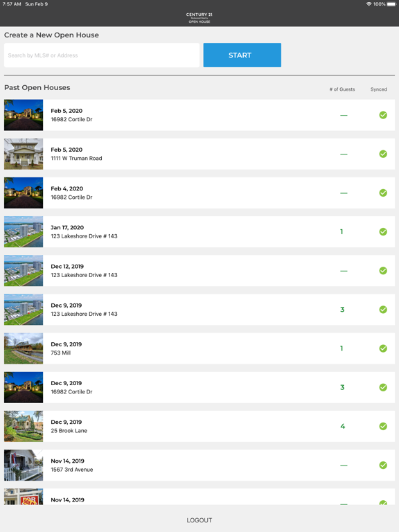
Task: Click the synced checkmark for 25 Brook Lane
Action: [383, 426]
